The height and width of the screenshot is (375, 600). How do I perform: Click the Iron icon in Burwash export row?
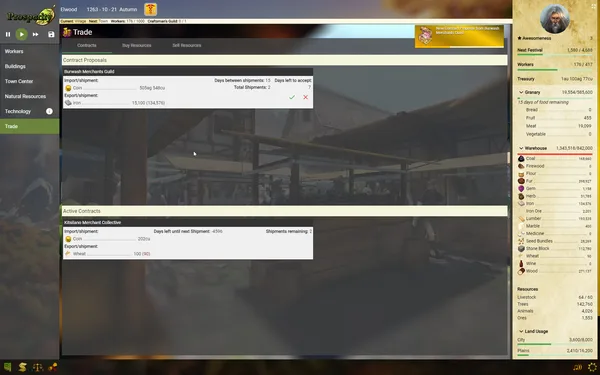pos(68,103)
